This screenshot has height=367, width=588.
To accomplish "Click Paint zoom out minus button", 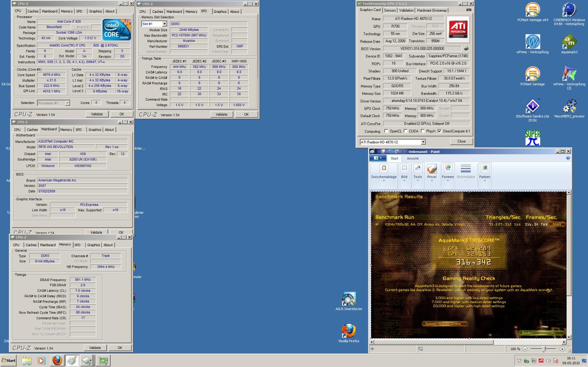I will [525, 349].
